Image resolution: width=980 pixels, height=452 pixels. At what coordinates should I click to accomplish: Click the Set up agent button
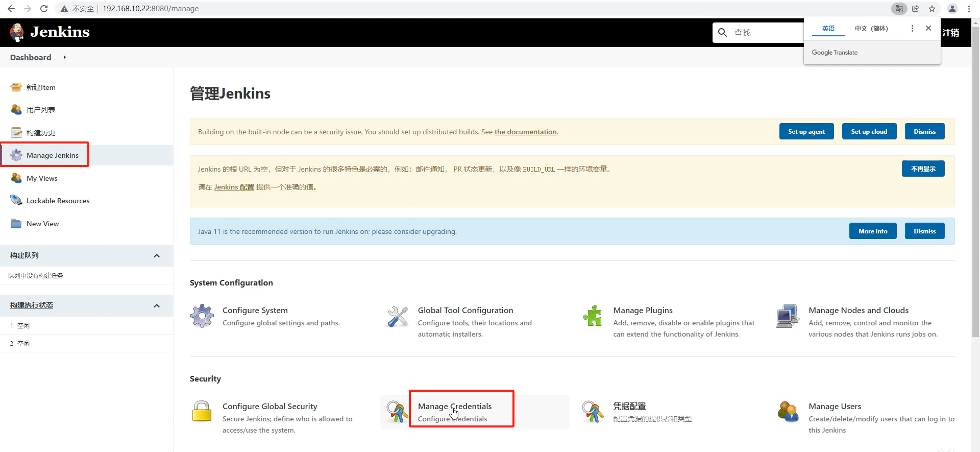[x=806, y=131]
